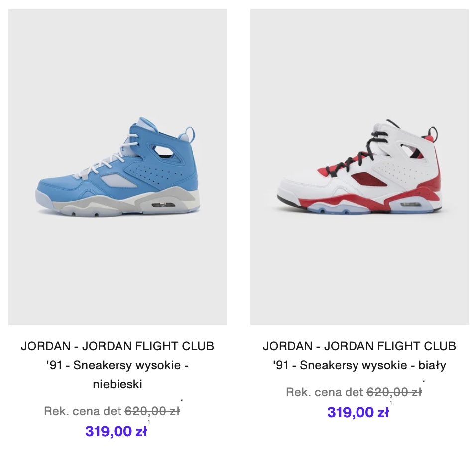The image size is (476, 449).
Task: Click the word 'biały' in right title
Action: (432, 365)
